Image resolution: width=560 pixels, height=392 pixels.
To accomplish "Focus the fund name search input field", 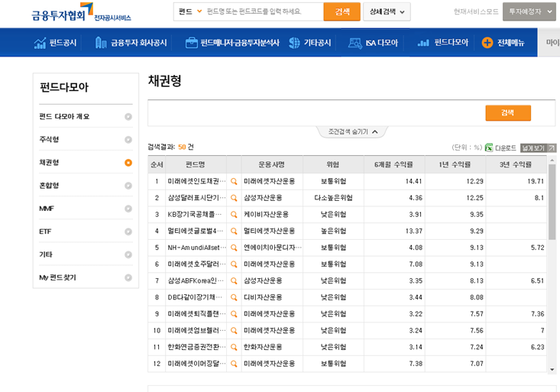I will pos(264,11).
